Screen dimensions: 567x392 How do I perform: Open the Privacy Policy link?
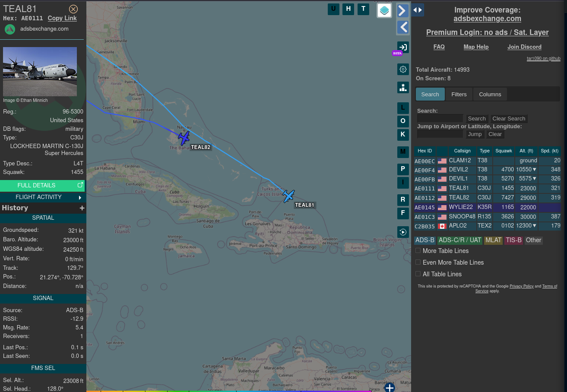(521, 286)
